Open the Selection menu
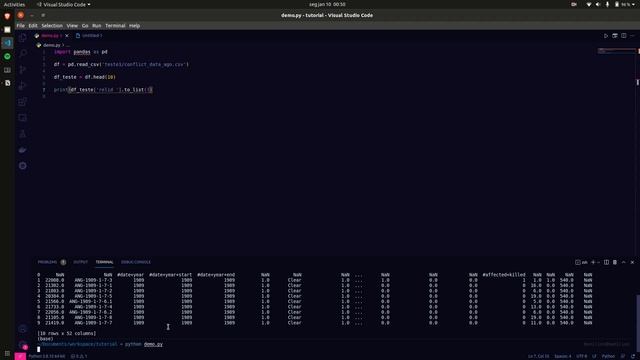The height and width of the screenshot is (360, 640). click(x=52, y=26)
